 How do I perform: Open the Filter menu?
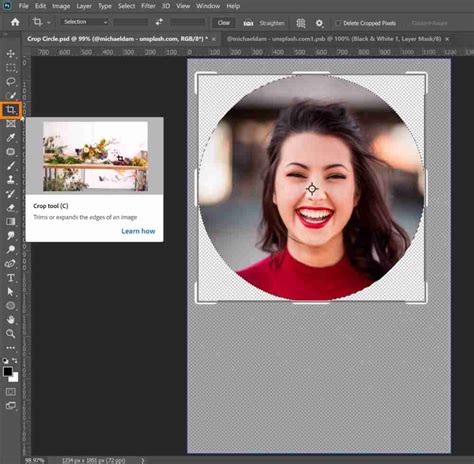pyautogui.click(x=148, y=6)
